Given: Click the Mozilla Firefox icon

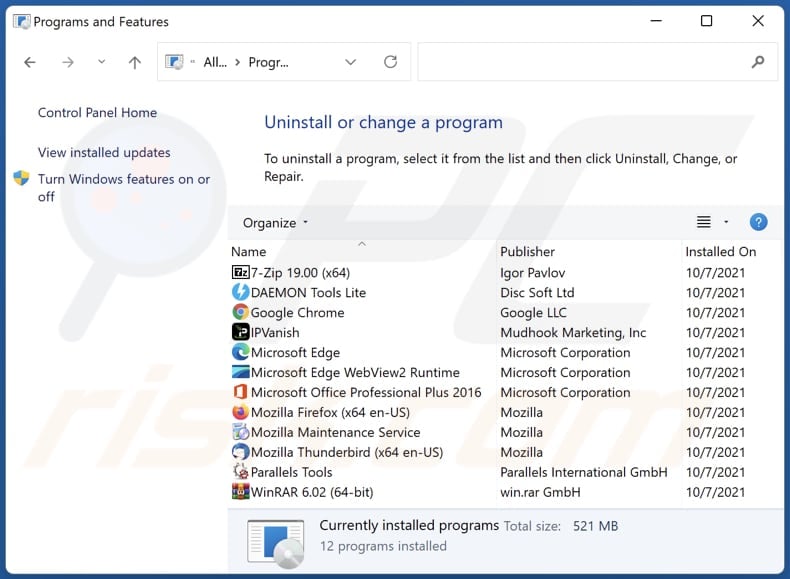Looking at the screenshot, I should point(240,412).
